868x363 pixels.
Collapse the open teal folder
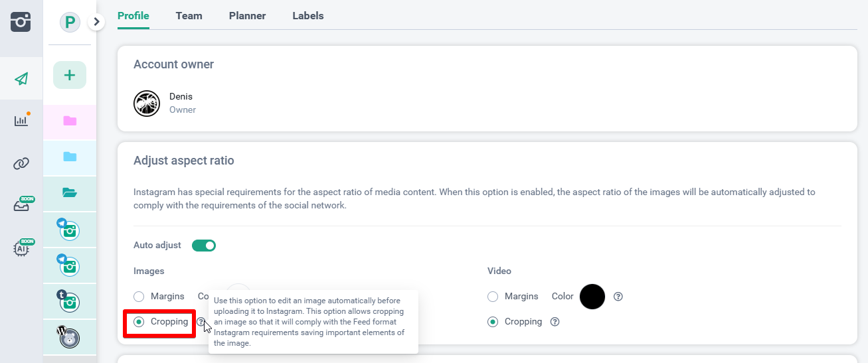point(70,192)
